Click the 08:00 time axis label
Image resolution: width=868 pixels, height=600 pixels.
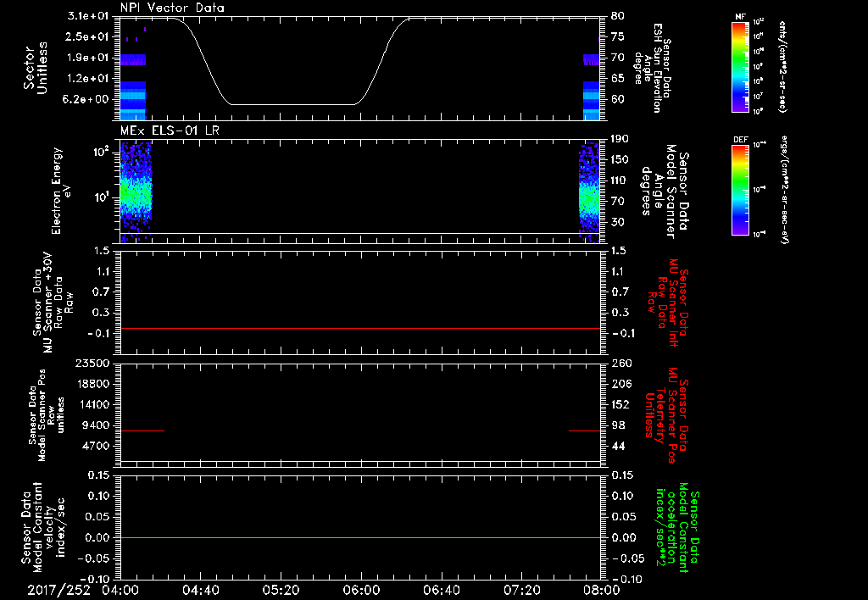click(602, 590)
